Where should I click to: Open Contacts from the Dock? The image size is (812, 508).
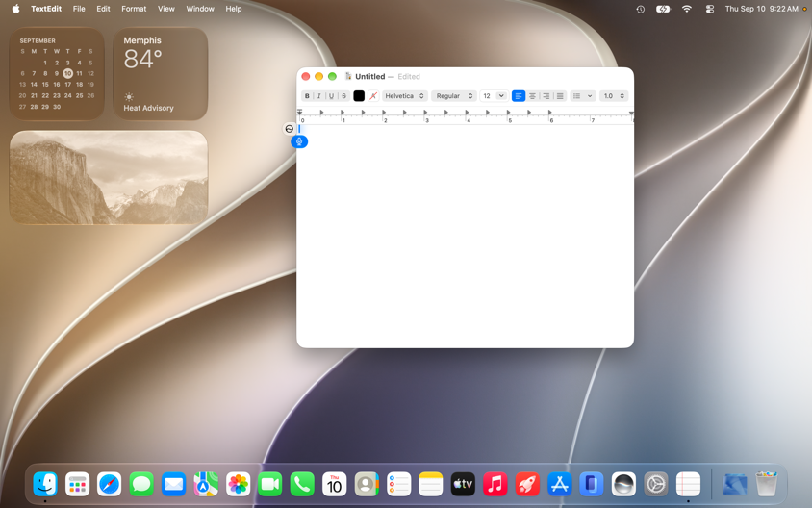367,484
